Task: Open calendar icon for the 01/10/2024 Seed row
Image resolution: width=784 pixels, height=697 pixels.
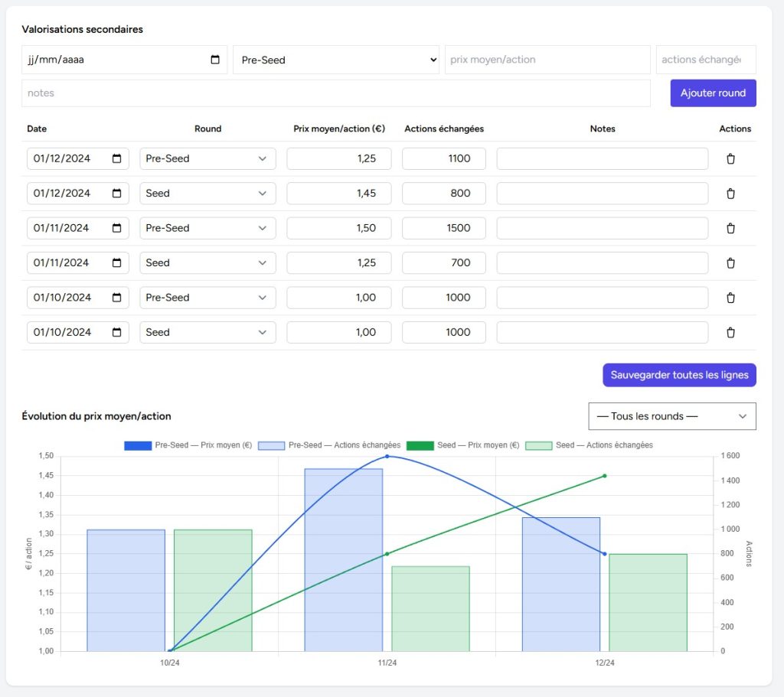Action: (117, 333)
